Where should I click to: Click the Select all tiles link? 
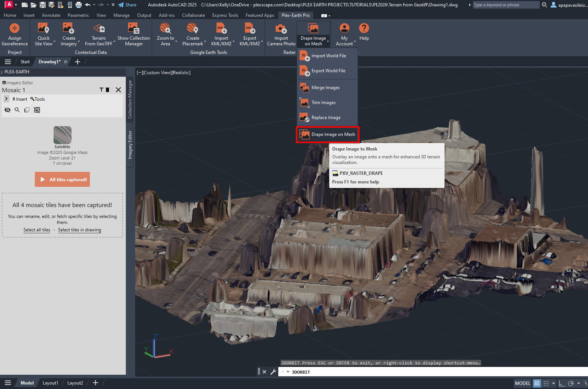[37, 230]
